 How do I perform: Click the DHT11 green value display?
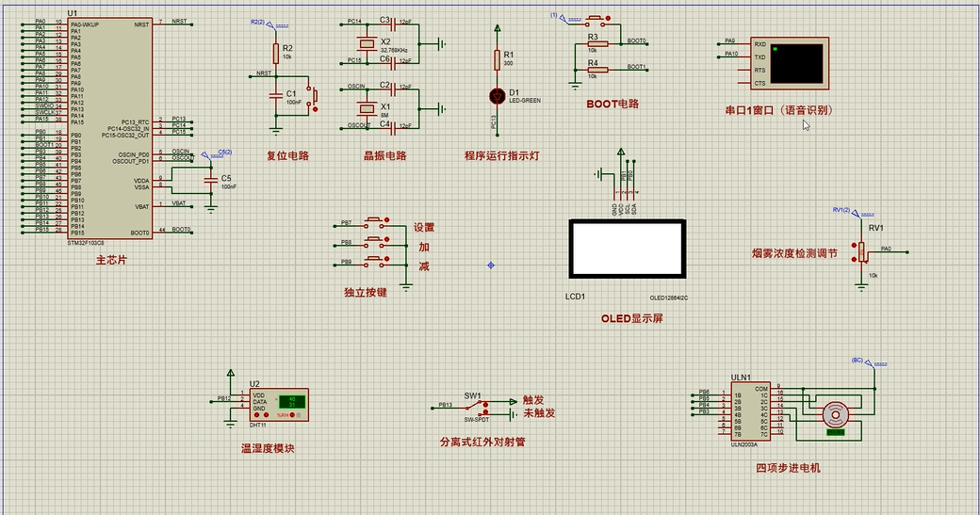coord(291,401)
